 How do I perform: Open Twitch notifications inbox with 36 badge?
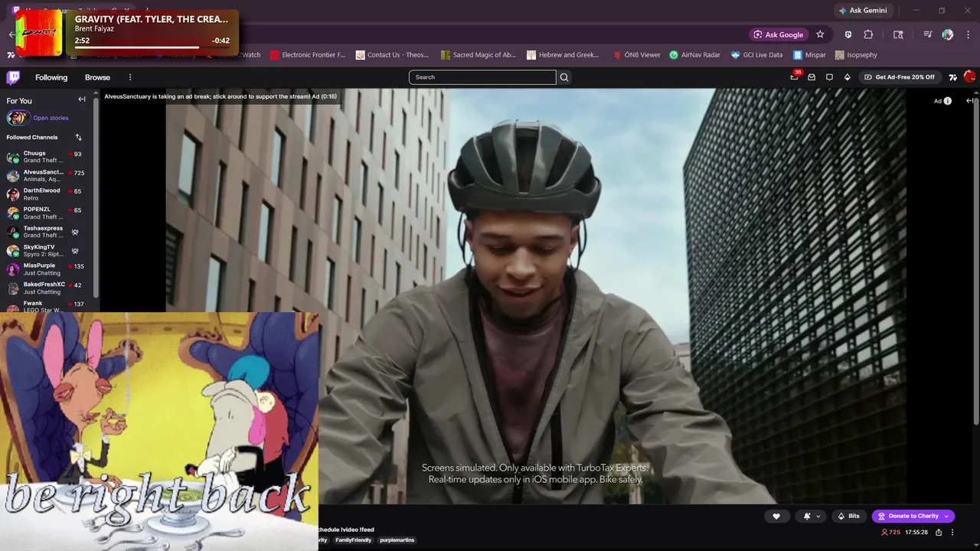(794, 77)
